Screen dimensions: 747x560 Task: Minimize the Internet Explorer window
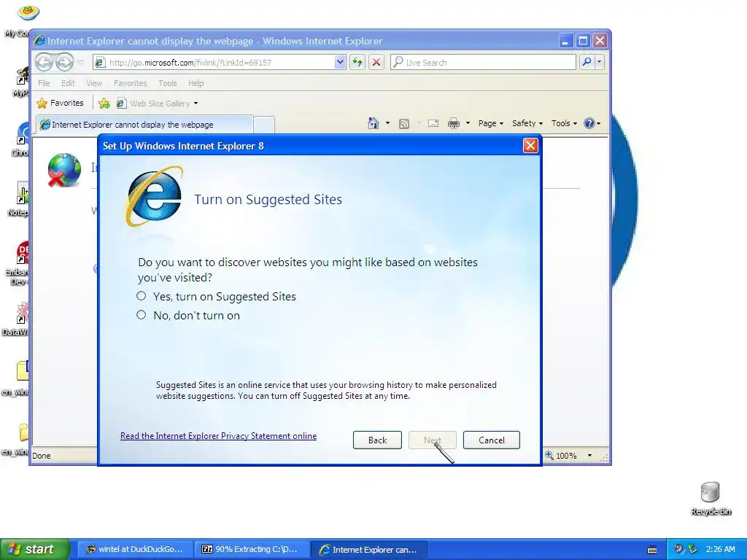click(x=565, y=41)
